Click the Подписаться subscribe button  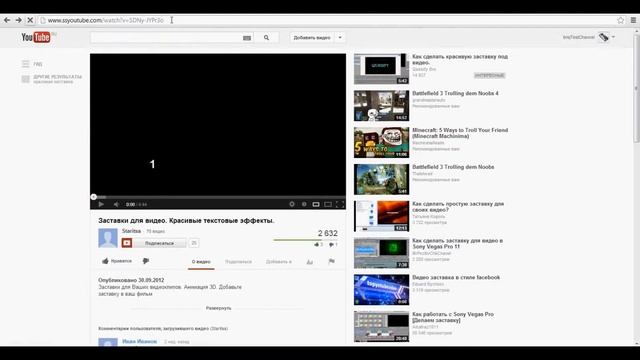click(x=154, y=243)
